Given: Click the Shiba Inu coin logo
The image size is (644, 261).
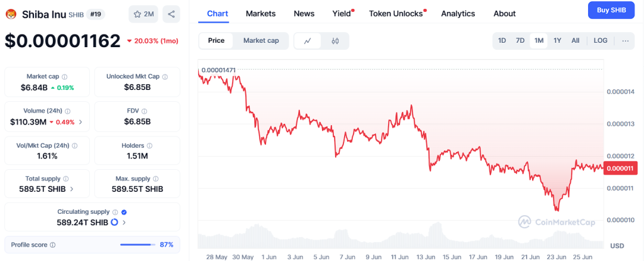Looking at the screenshot, I should point(10,14).
